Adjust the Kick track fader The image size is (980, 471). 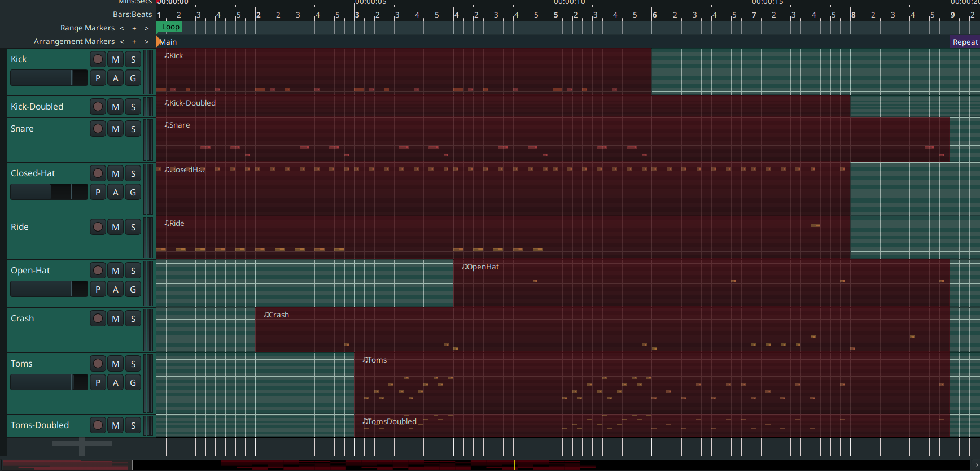pyautogui.click(x=49, y=78)
